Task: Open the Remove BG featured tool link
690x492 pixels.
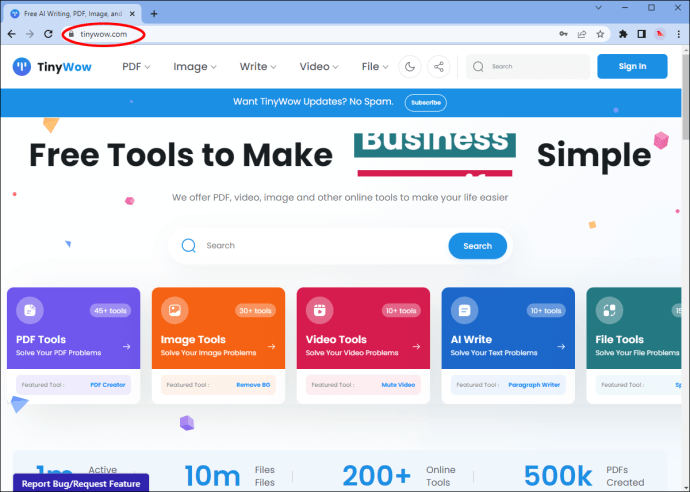Action: coord(253,385)
